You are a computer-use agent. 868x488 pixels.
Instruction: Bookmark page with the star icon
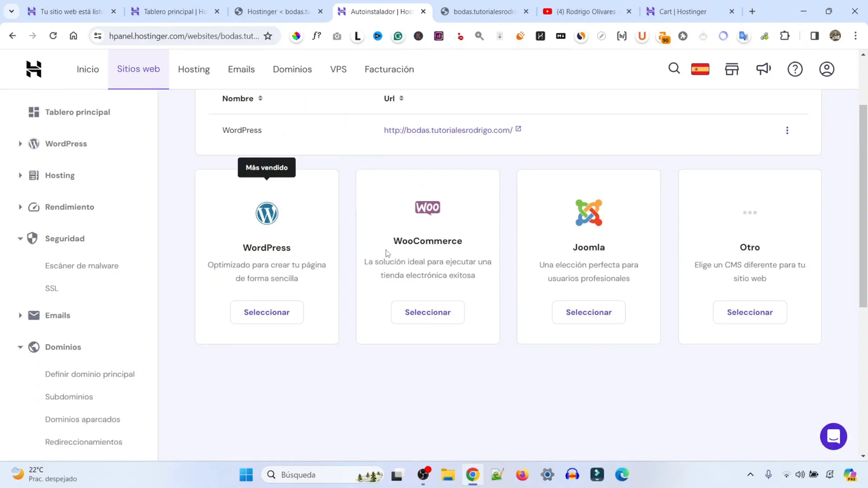coord(268,36)
